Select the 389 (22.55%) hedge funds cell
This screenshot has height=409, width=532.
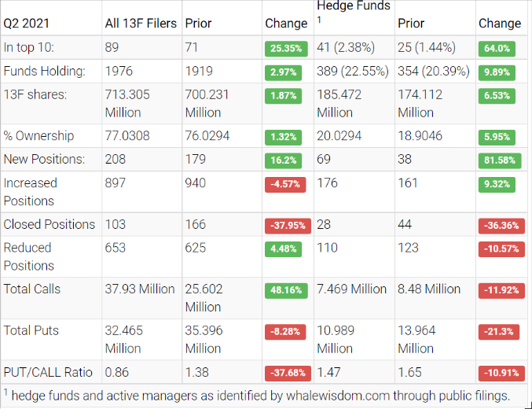[x=353, y=71]
